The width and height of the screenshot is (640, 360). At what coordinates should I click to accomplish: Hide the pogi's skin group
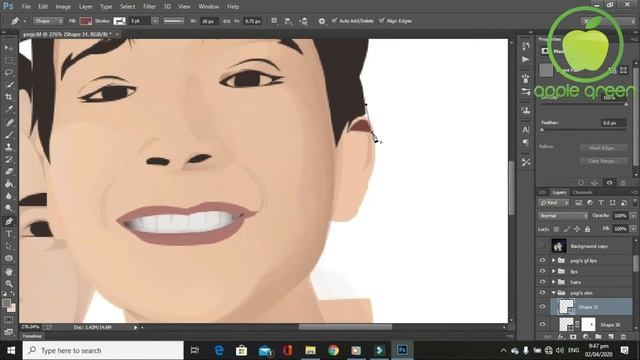click(x=542, y=293)
